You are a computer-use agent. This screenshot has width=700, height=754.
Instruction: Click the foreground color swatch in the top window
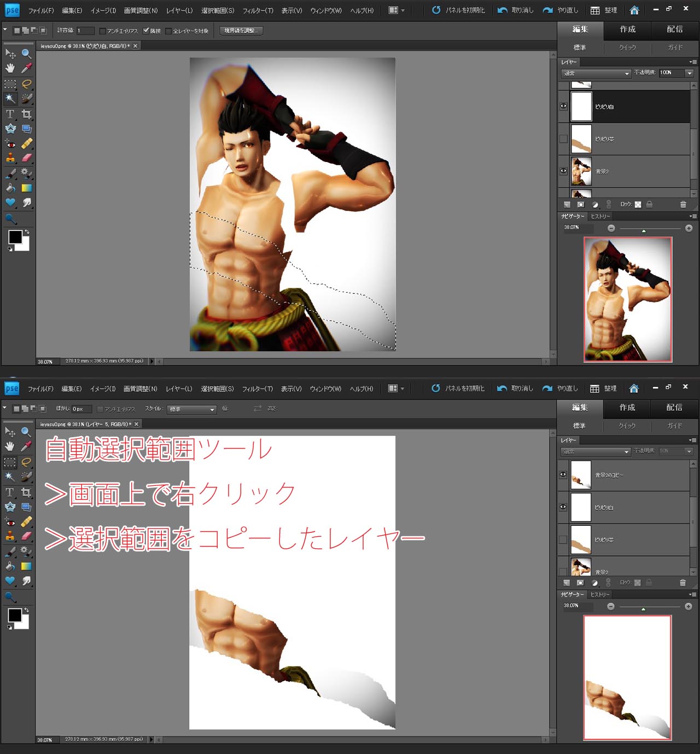click(15, 237)
